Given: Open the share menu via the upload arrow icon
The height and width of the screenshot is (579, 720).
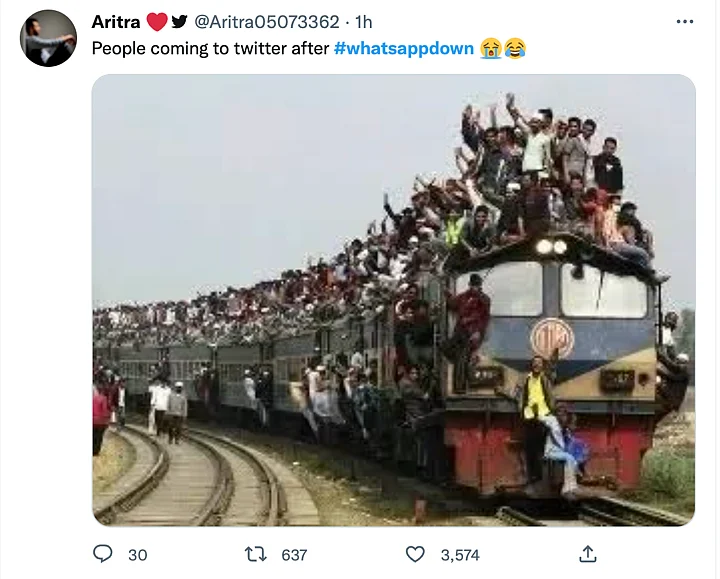Looking at the screenshot, I should 588,554.
